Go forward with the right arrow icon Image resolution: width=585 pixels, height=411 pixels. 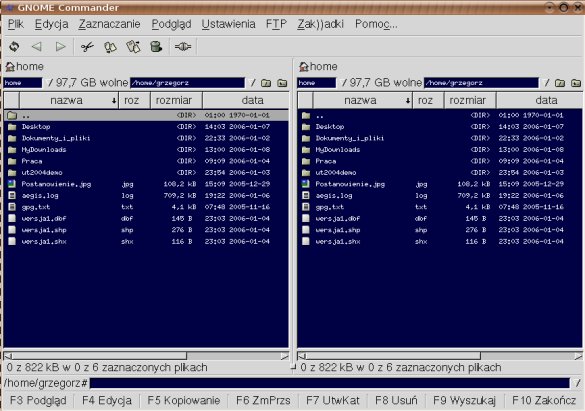click(60, 47)
